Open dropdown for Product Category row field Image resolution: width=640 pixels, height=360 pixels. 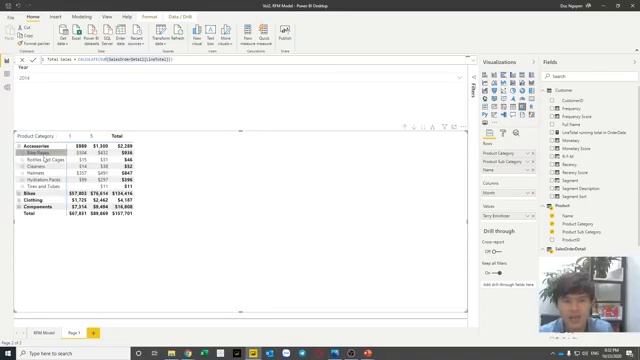tap(527, 153)
